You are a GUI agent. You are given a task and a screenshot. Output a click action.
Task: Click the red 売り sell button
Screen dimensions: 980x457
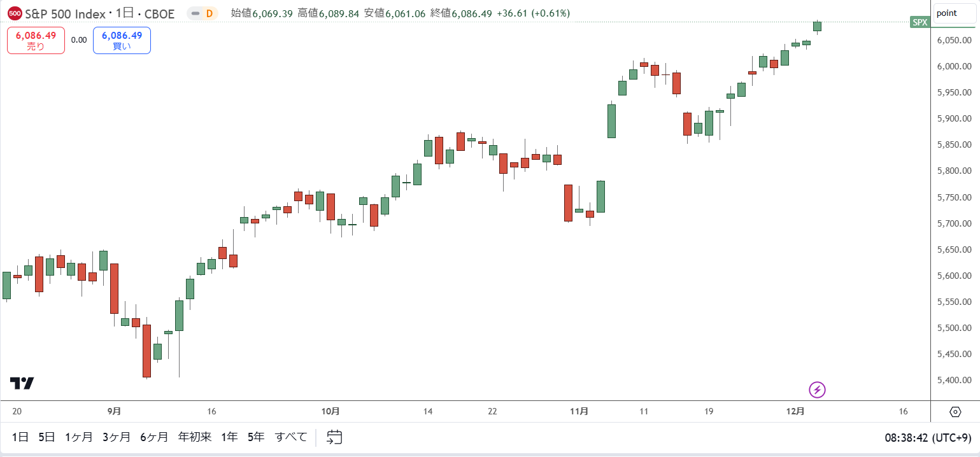pyautogui.click(x=36, y=40)
